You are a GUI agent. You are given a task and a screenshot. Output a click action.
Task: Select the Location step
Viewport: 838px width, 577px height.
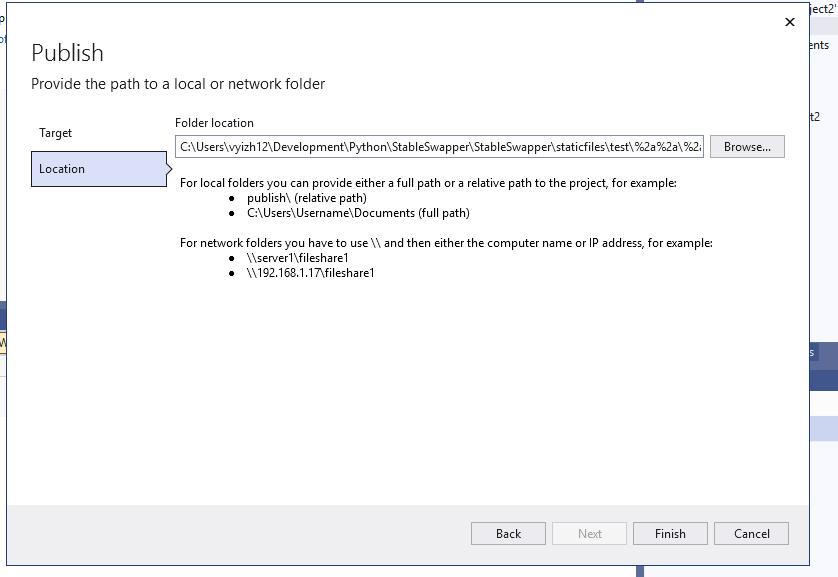[61, 169]
